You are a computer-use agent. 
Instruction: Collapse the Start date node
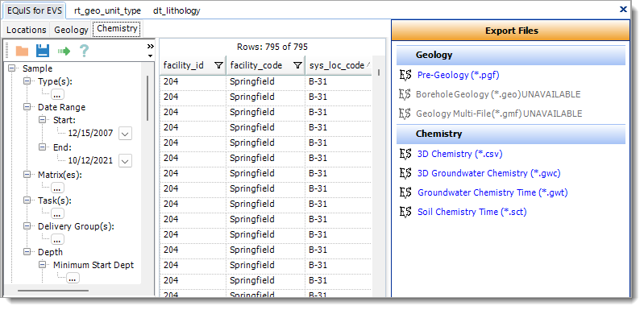point(42,120)
